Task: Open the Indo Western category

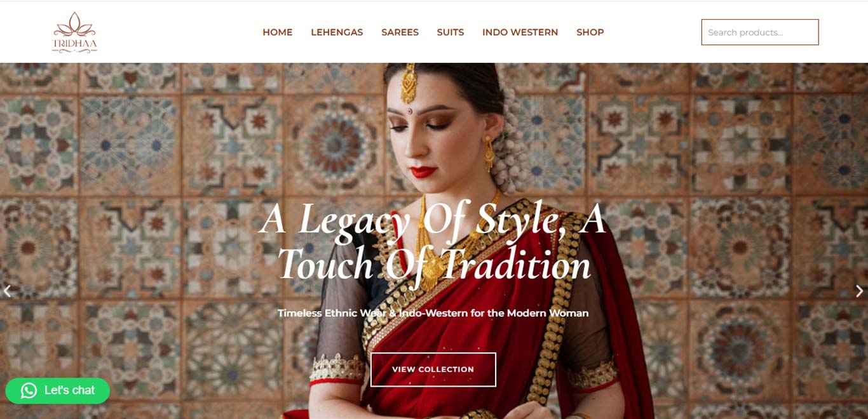Action: (x=520, y=32)
